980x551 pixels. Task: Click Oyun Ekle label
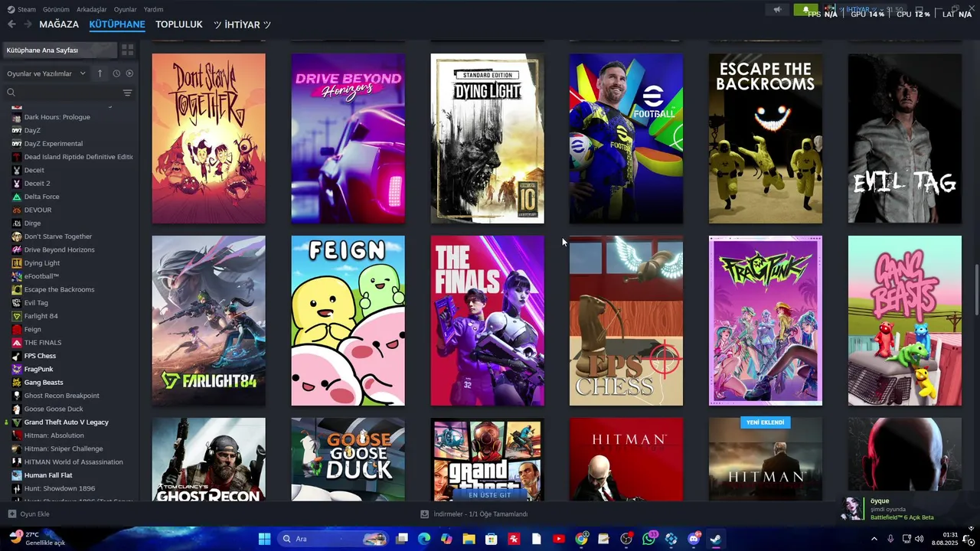pyautogui.click(x=34, y=514)
